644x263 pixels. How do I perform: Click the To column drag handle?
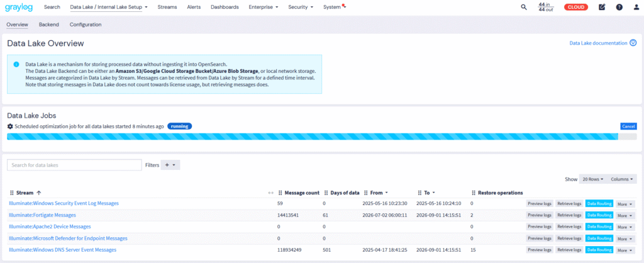419,193
